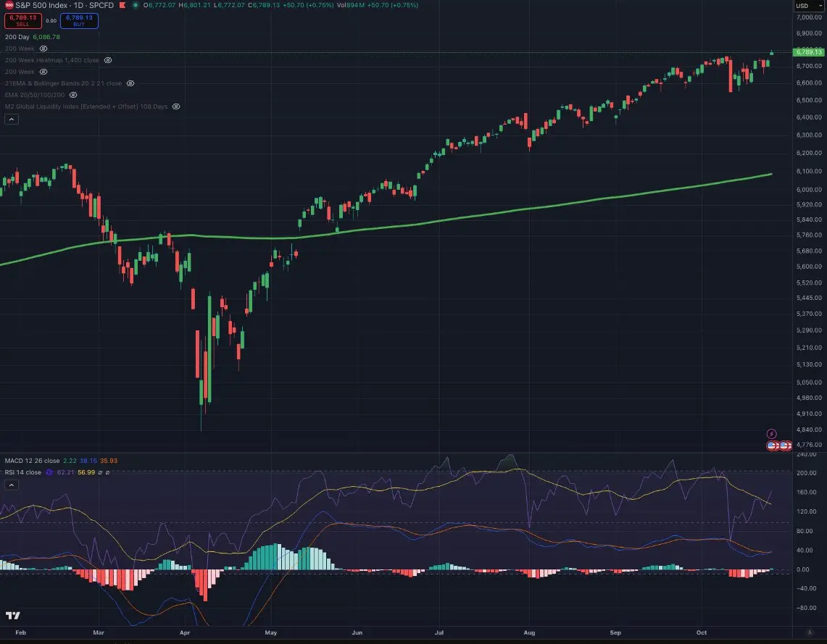Click the 7,000.00 price axis label

pos(809,17)
